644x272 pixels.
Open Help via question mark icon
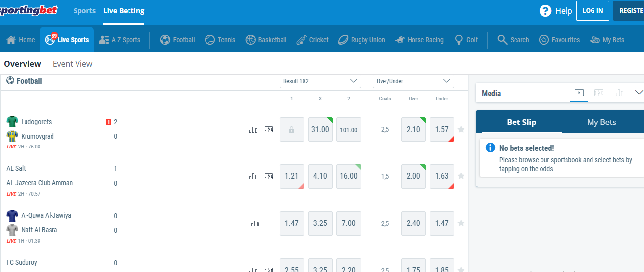pos(545,11)
